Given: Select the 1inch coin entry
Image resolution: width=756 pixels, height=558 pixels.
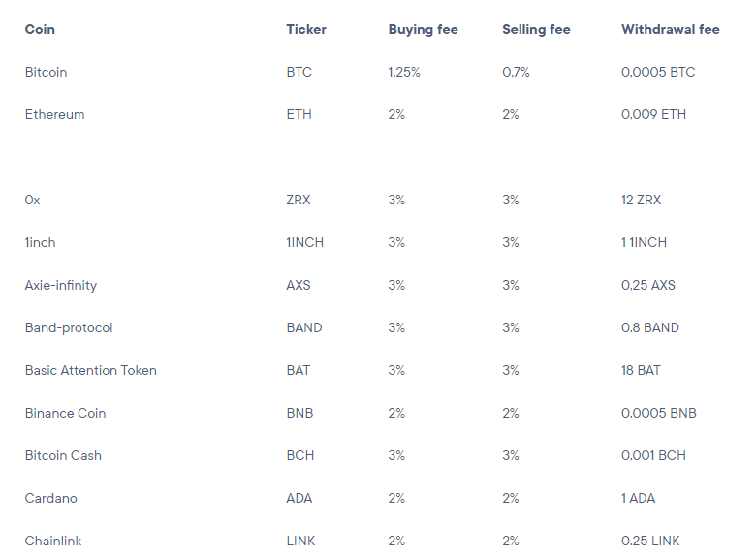Looking at the screenshot, I should tap(41, 242).
